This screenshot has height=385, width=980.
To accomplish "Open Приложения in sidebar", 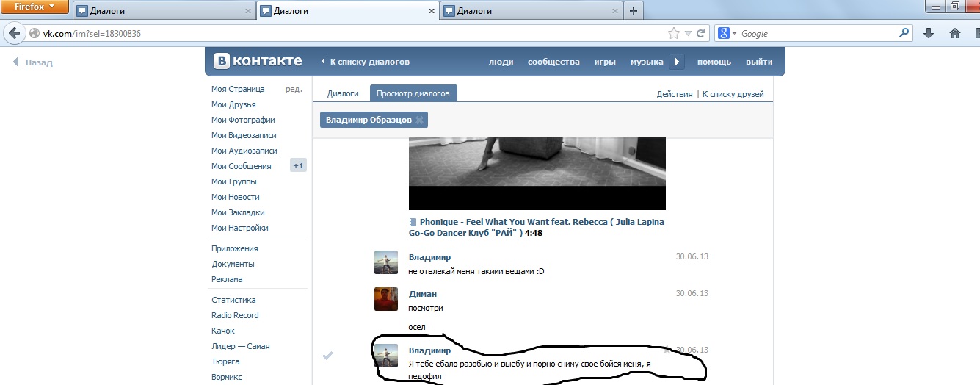I will [235, 248].
